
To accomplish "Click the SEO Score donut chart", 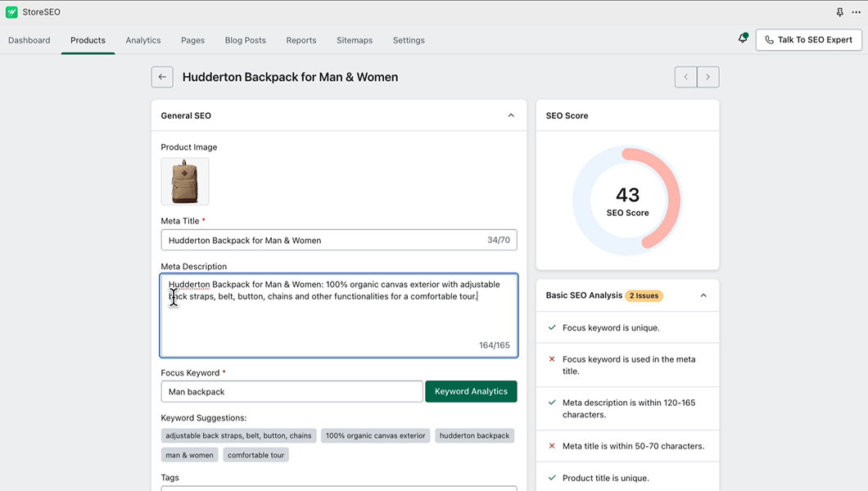I will tap(627, 199).
